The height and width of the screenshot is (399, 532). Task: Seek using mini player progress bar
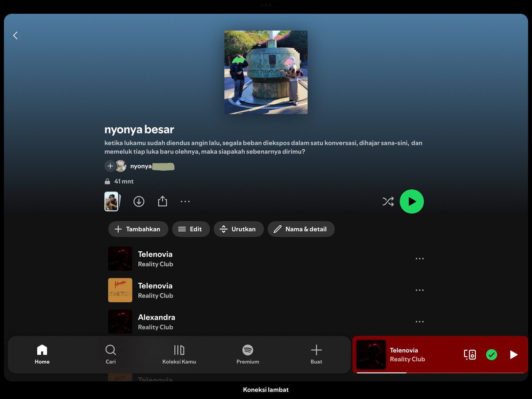[x=440, y=373]
